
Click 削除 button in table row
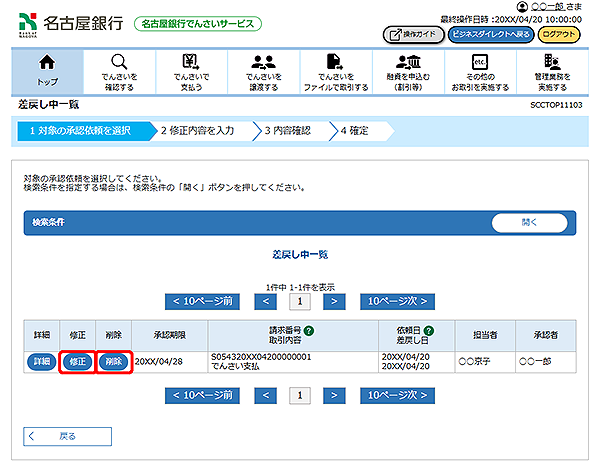point(113,361)
